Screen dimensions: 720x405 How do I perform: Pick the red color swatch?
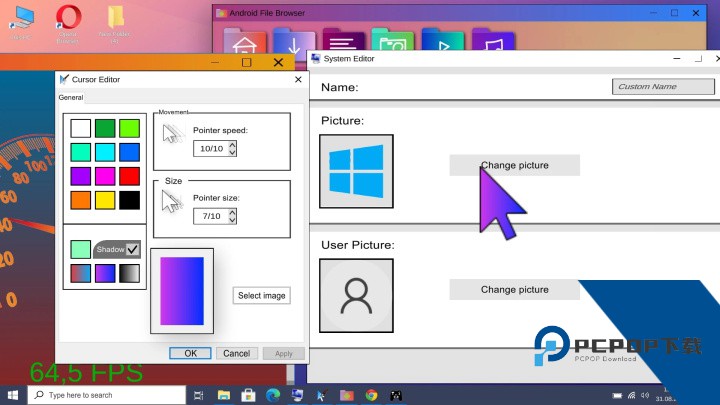129,176
